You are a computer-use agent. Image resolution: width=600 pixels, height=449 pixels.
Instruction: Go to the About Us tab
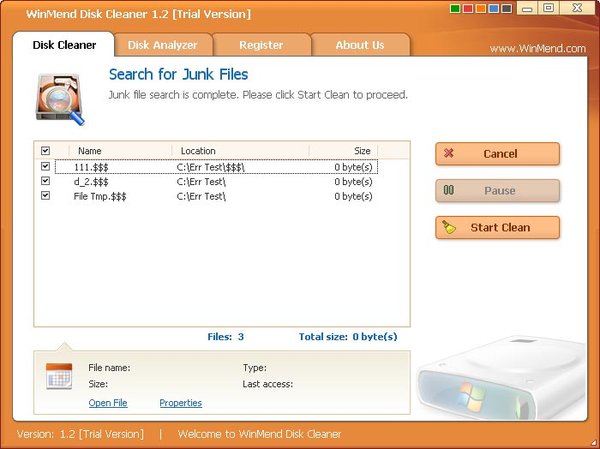[x=360, y=45]
